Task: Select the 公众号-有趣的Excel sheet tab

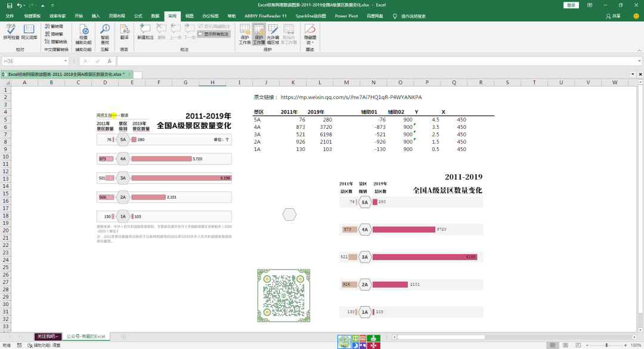Action: coord(86,336)
